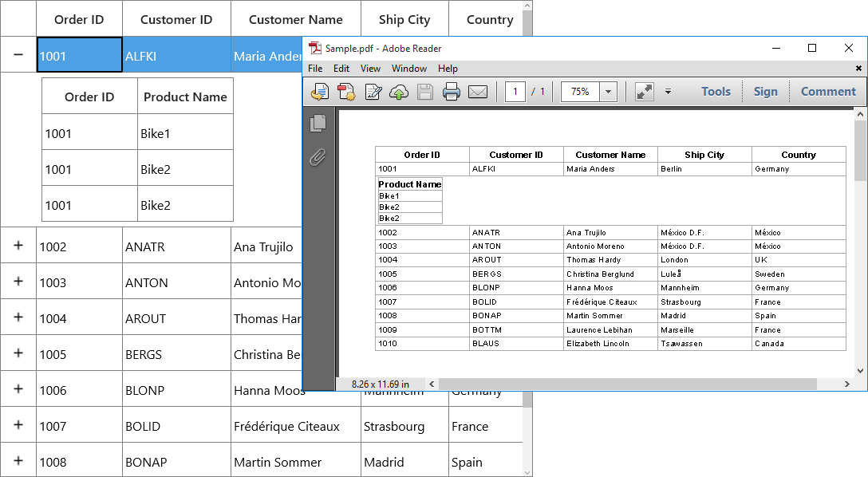Close the document with menu bar X

(858, 68)
